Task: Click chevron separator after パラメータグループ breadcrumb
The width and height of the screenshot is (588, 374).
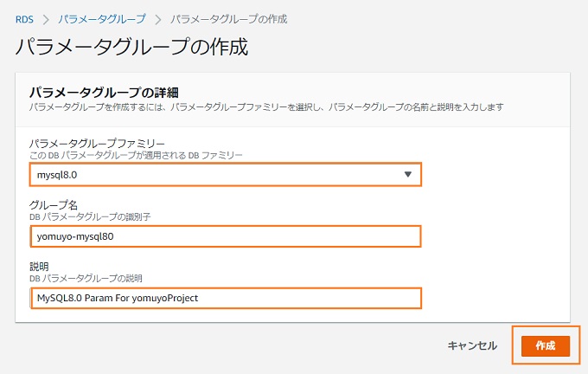Action: [x=158, y=20]
